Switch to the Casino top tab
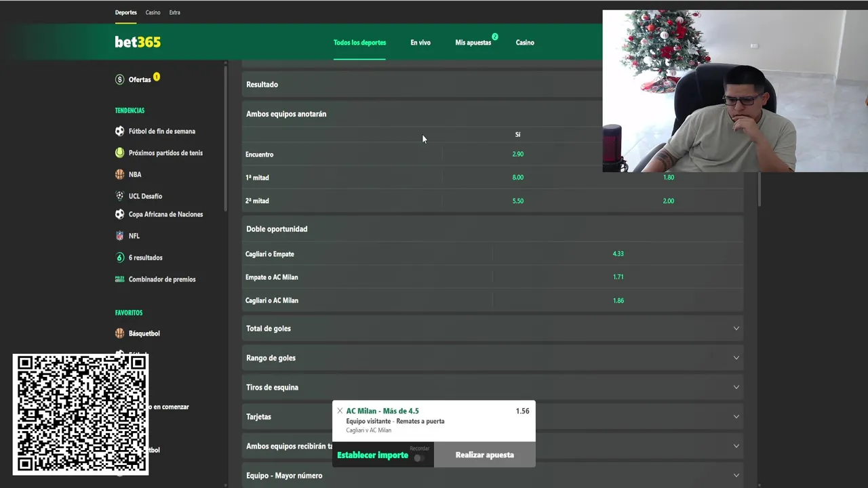The height and width of the screenshot is (488, 868). pos(153,12)
